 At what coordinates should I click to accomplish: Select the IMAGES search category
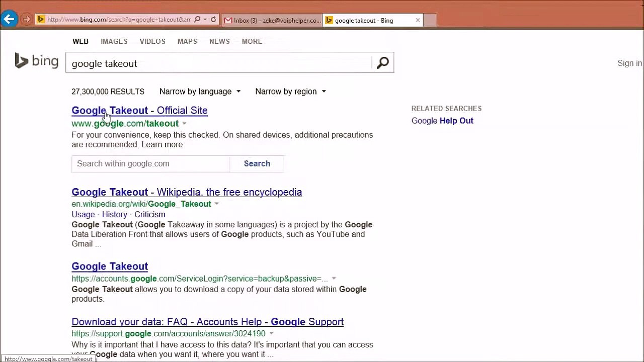114,41
